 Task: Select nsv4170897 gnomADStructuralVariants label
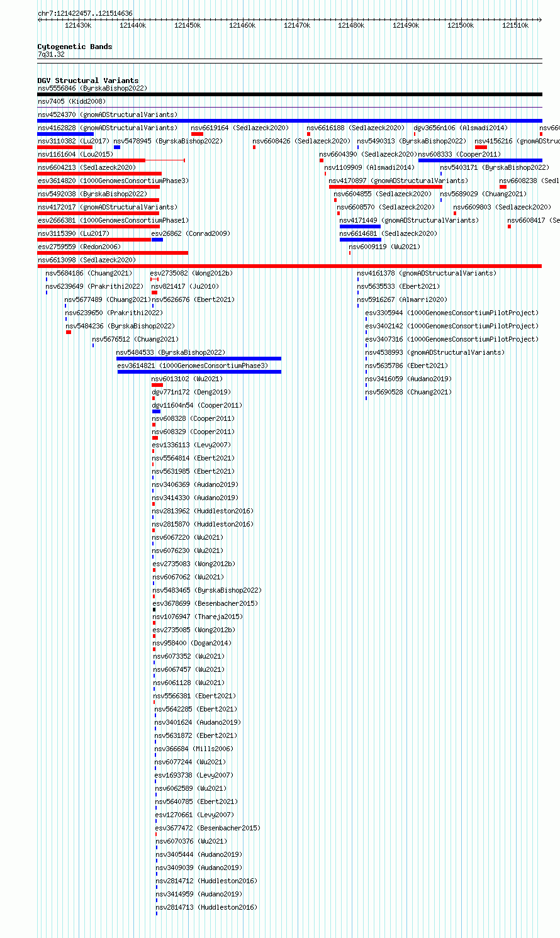(x=398, y=181)
